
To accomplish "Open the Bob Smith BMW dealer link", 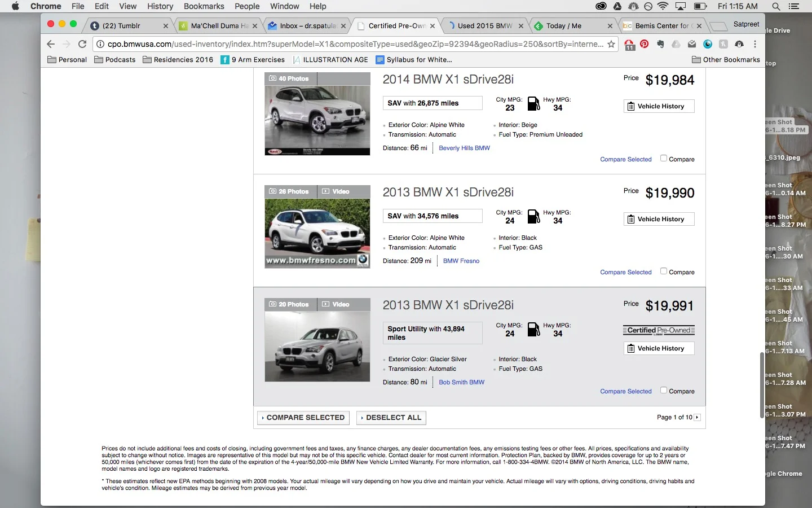I will click(x=462, y=382).
